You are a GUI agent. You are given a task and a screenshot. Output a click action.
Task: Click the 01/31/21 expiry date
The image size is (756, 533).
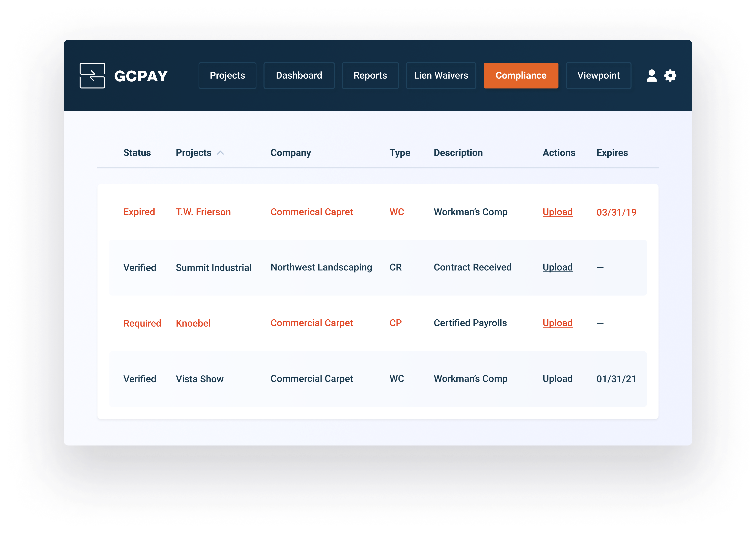pyautogui.click(x=616, y=379)
